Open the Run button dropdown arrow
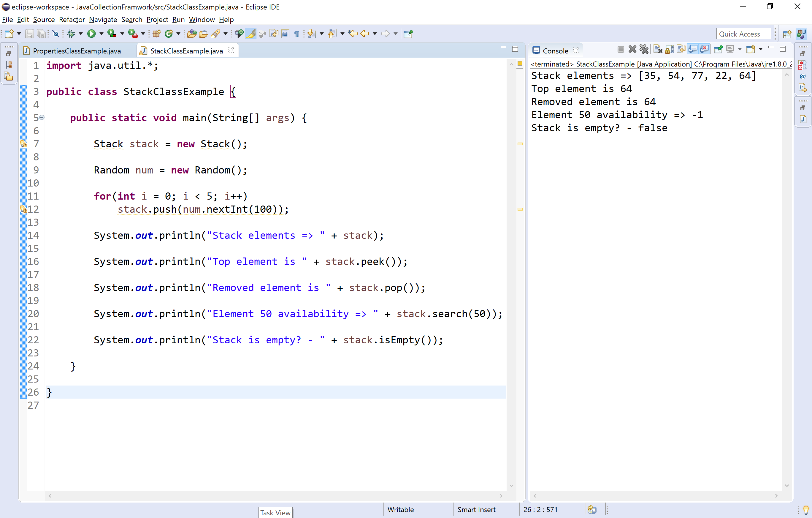This screenshot has width=812, height=518. coord(101,34)
